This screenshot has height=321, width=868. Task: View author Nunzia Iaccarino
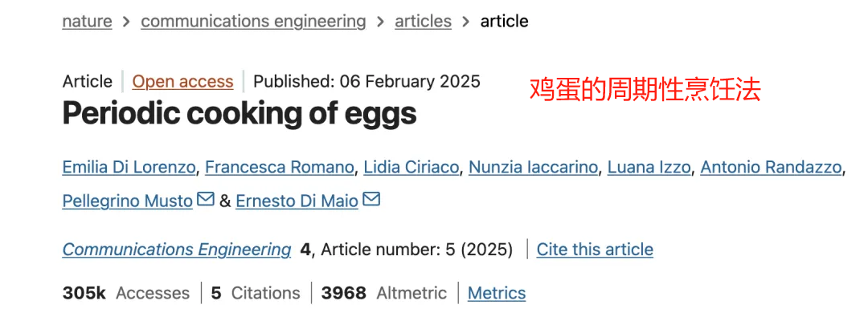(533, 167)
